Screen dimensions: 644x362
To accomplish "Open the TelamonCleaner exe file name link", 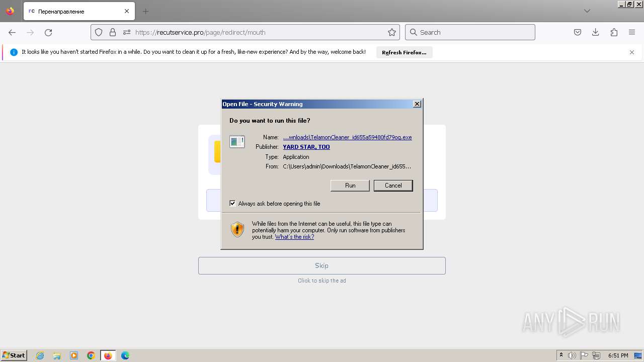I will (x=347, y=137).
